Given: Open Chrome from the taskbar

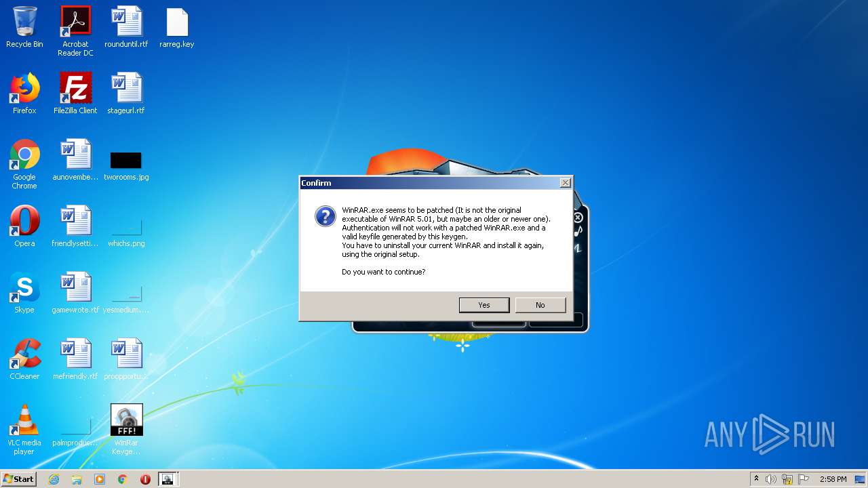Looking at the screenshot, I should point(122,479).
